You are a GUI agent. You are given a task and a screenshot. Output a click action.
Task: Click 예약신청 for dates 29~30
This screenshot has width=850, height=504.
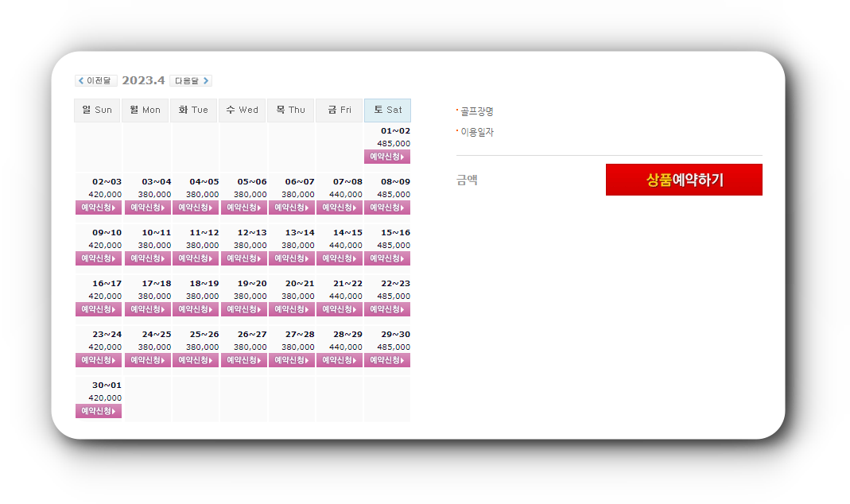(387, 360)
